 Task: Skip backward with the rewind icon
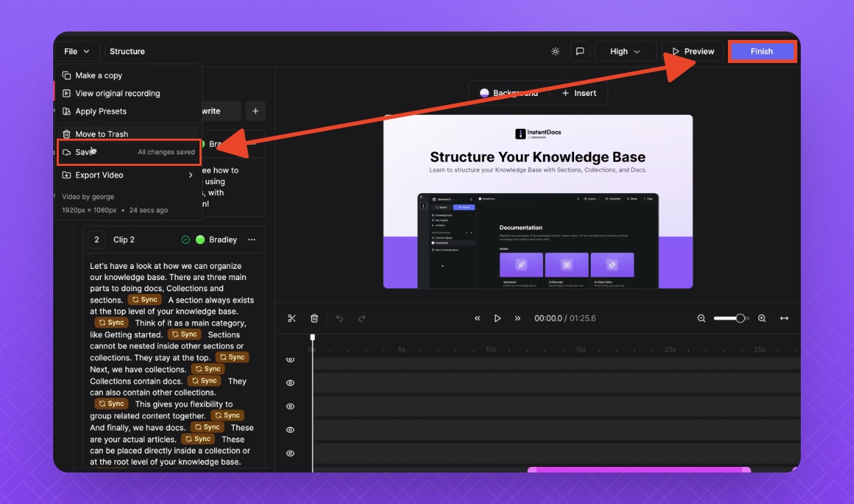coord(477,318)
